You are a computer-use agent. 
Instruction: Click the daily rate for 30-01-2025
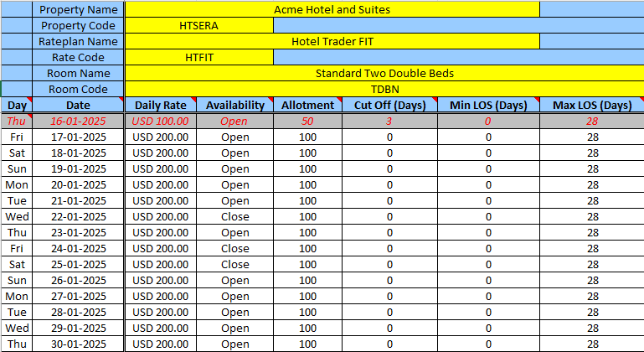pyautogui.click(x=161, y=344)
